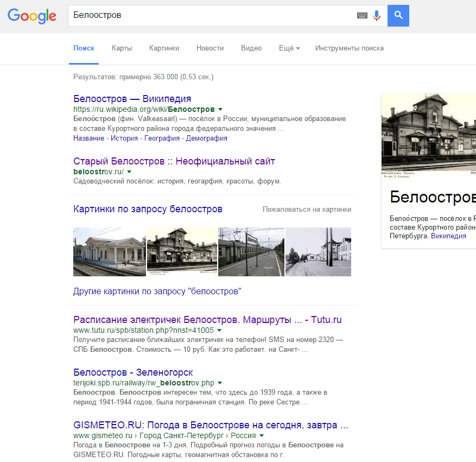Open the Ещё more menu
Image resolution: width=476 pixels, height=462 pixels.
click(289, 48)
